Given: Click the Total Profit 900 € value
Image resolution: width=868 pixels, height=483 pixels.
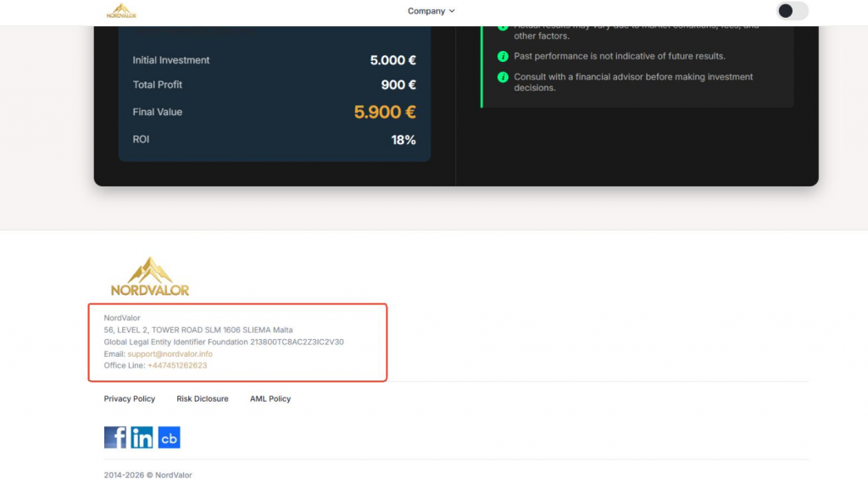Looking at the screenshot, I should 398,85.
